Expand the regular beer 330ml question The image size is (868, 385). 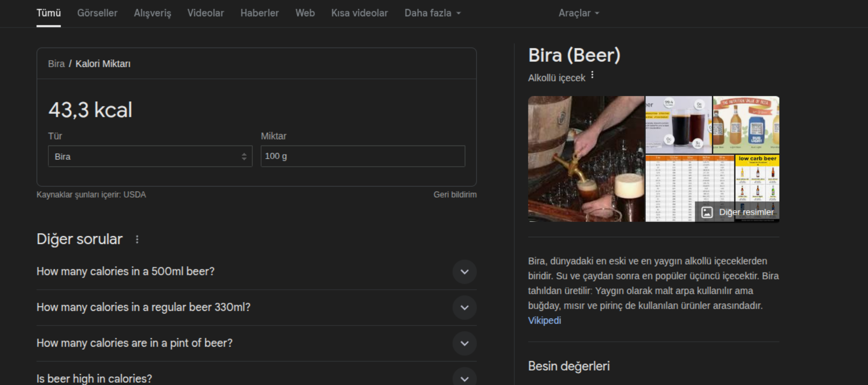pos(464,308)
